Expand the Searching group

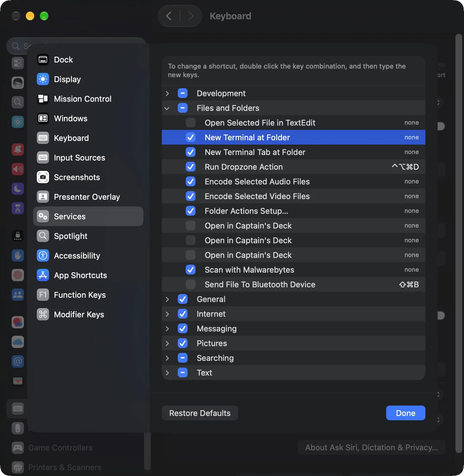(x=167, y=358)
